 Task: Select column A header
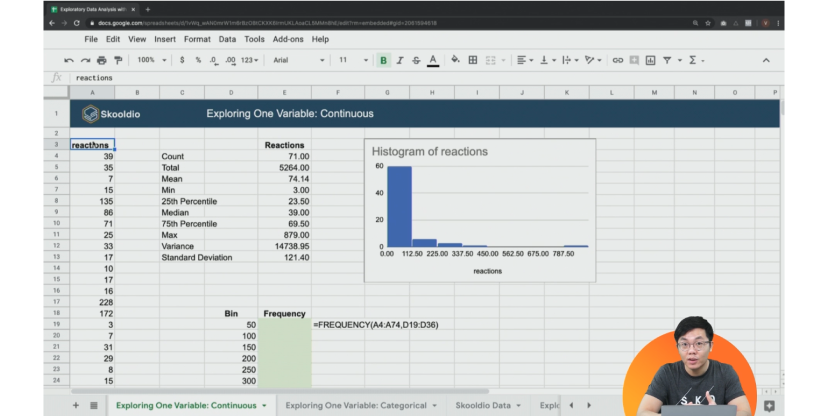point(92,92)
